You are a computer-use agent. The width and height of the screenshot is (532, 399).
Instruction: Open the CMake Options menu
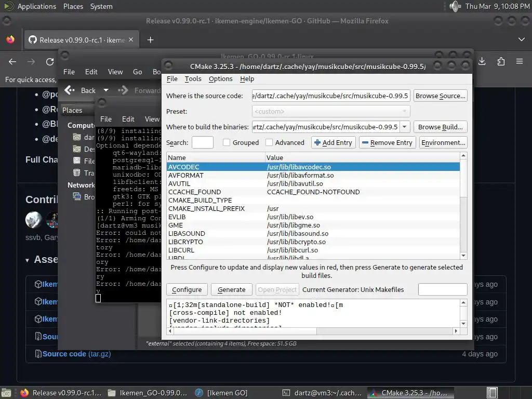[220, 79]
